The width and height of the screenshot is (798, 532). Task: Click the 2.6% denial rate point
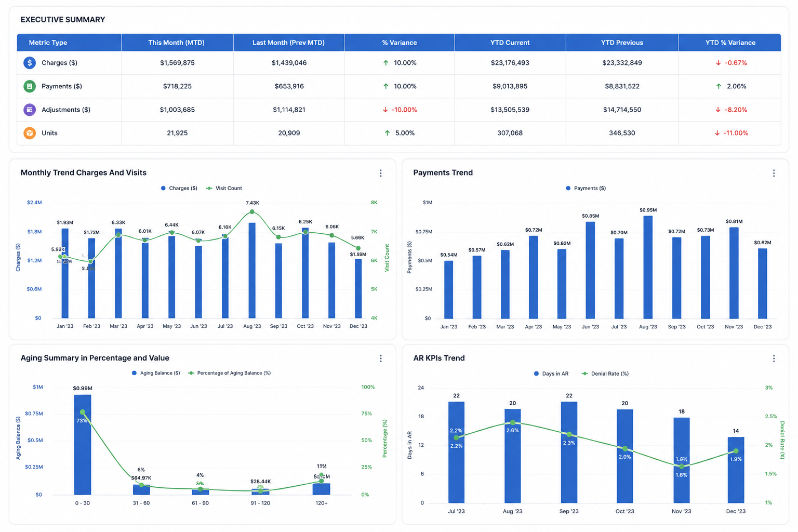click(513, 423)
